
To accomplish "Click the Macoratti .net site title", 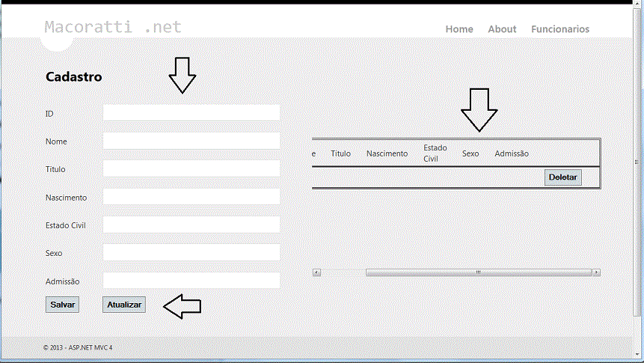I will [113, 27].
